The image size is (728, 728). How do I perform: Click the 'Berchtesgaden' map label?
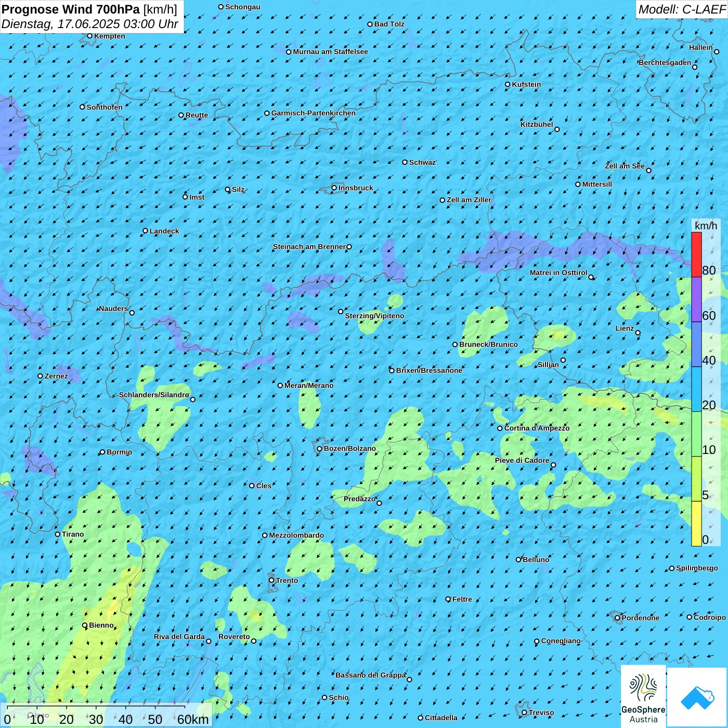click(665, 62)
